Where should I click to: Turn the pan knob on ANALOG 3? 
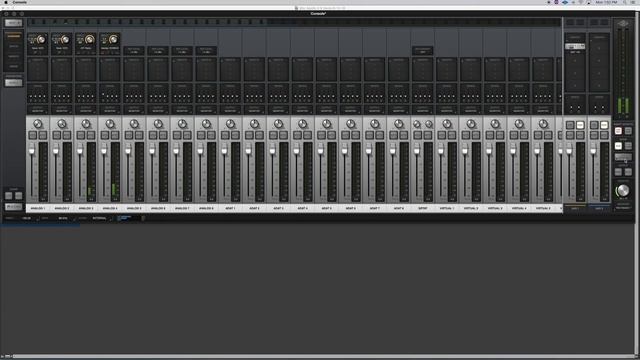86,124
